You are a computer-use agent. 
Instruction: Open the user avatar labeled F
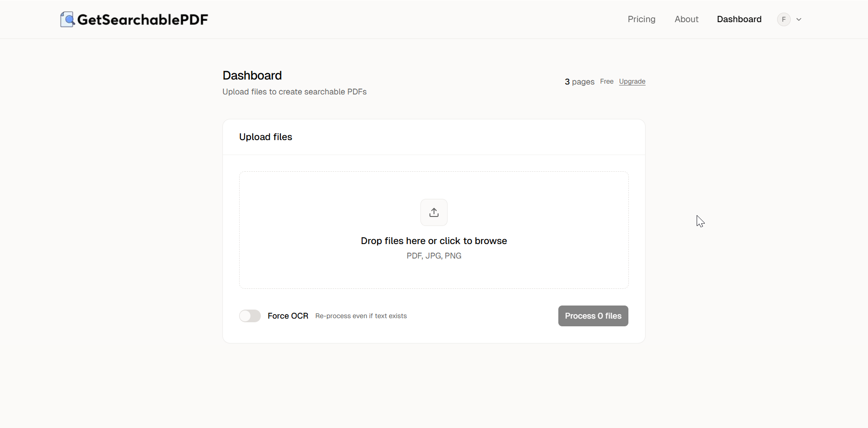pos(783,19)
